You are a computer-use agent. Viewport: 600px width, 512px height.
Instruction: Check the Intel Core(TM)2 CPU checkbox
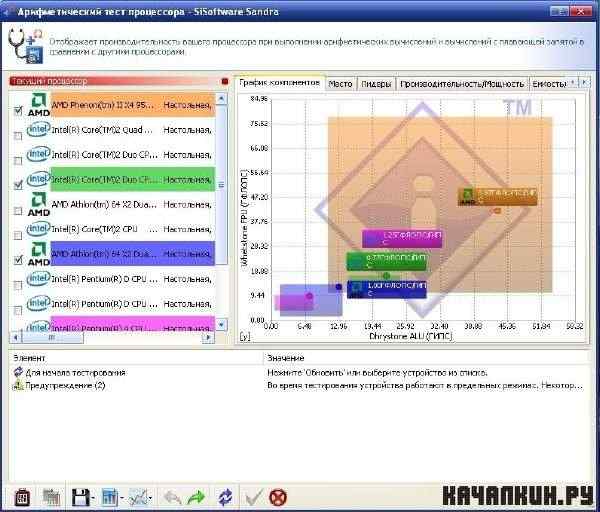coord(18,235)
